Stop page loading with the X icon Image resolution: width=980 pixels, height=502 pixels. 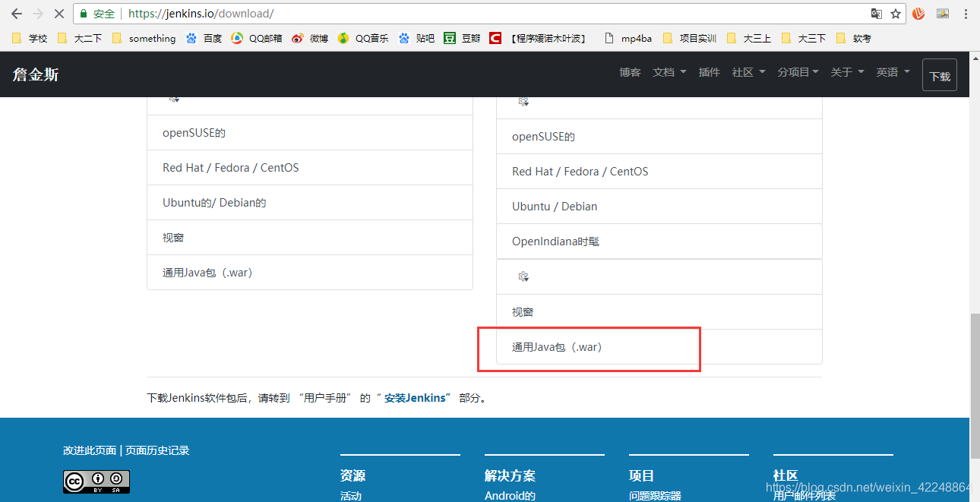(x=59, y=14)
